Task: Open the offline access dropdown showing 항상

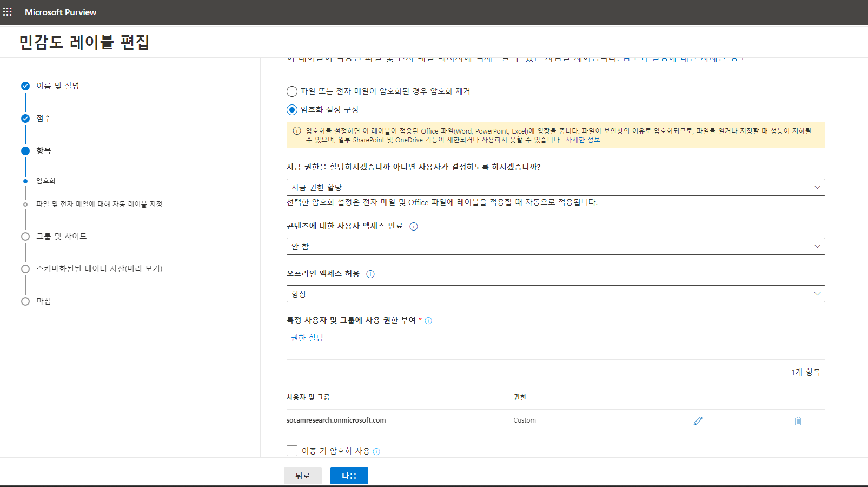Action: click(555, 294)
